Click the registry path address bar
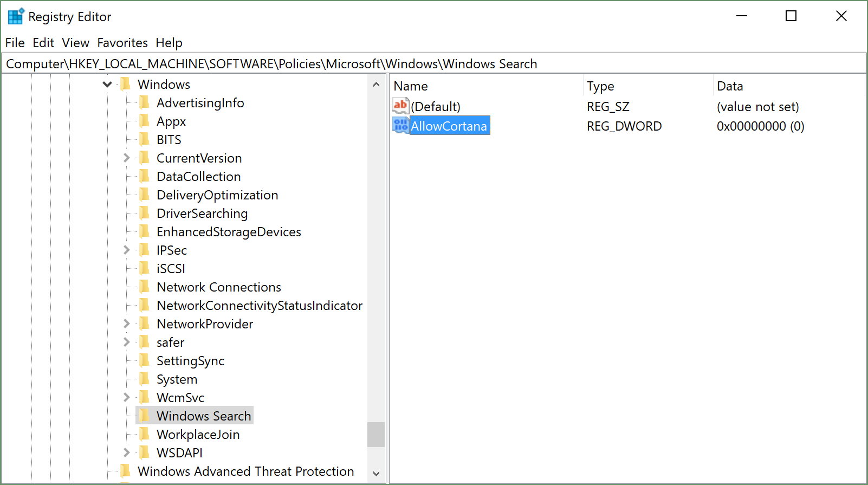Viewport: 868px width, 485px height. (433, 64)
